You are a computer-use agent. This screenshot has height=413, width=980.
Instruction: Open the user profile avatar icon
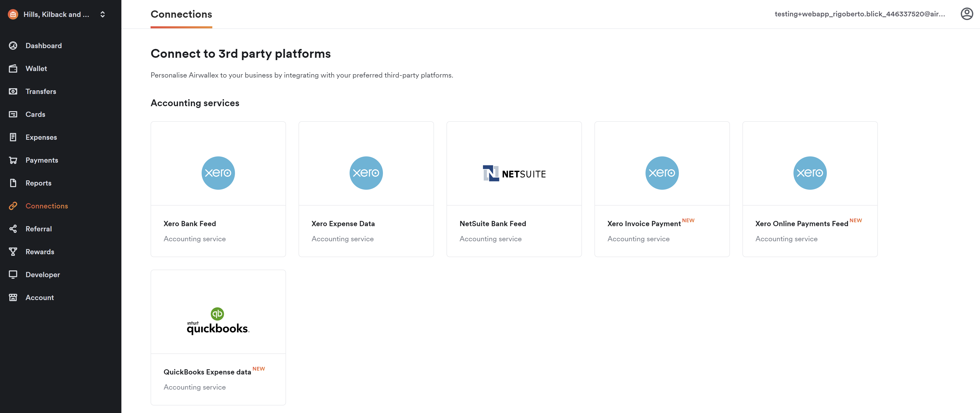click(967, 14)
